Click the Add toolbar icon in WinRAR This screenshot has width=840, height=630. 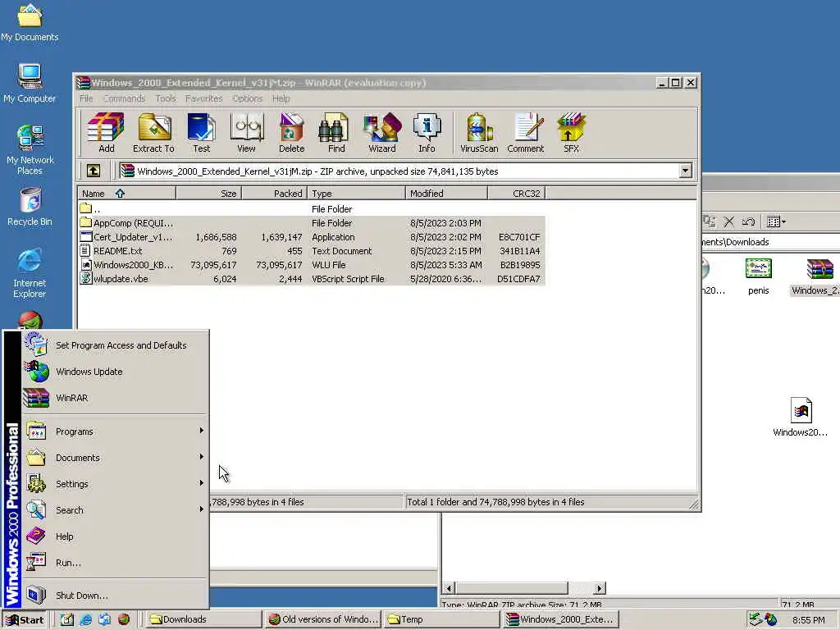click(106, 133)
